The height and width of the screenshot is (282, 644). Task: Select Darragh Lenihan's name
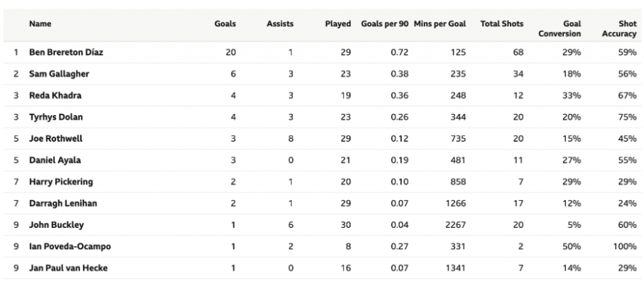[63, 203]
